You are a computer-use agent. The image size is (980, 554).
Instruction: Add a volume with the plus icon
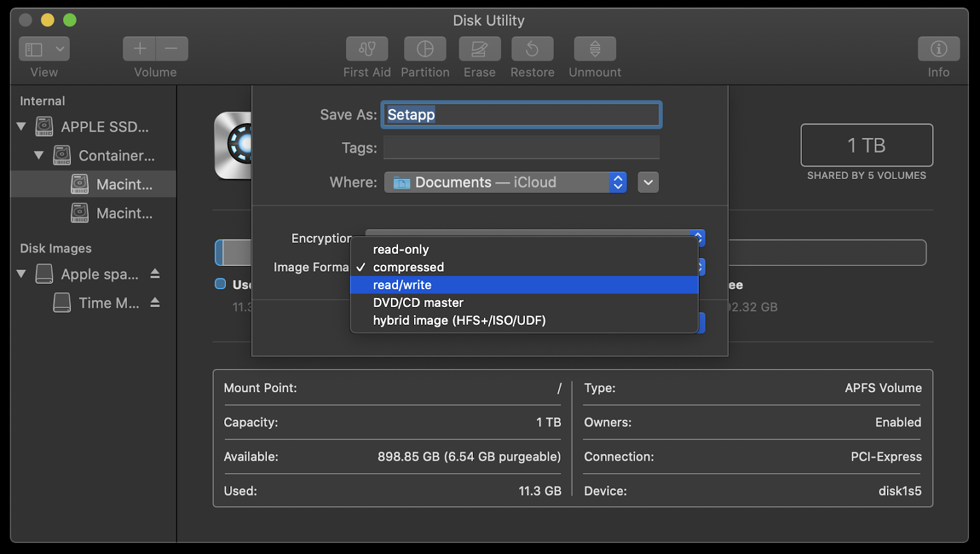[x=140, y=48]
